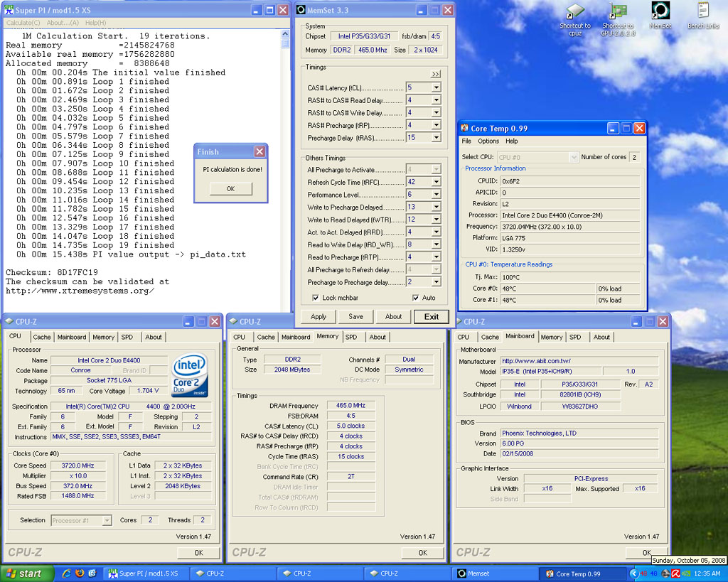Screen dimensions: 728x582
Task: Minimize the MemSet window
Action: (x=421, y=10)
